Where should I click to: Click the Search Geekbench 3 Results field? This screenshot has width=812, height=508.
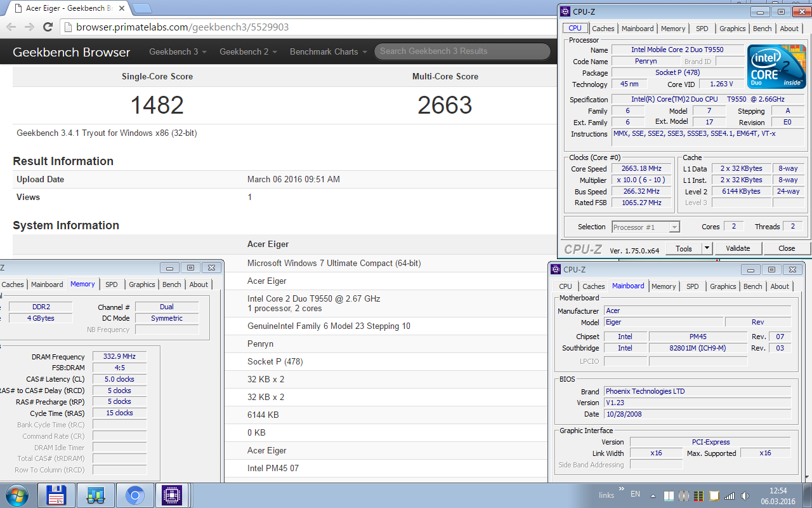point(462,51)
